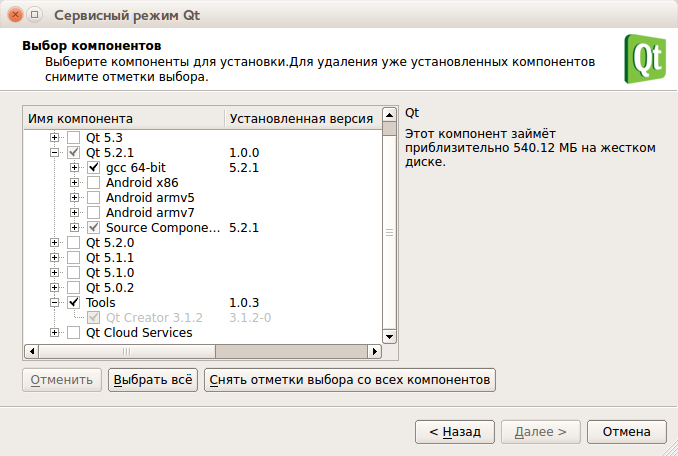Screen dimensions: 678x456
Task: Uncheck the gcc 64-bit checkbox
Action: tap(93, 167)
